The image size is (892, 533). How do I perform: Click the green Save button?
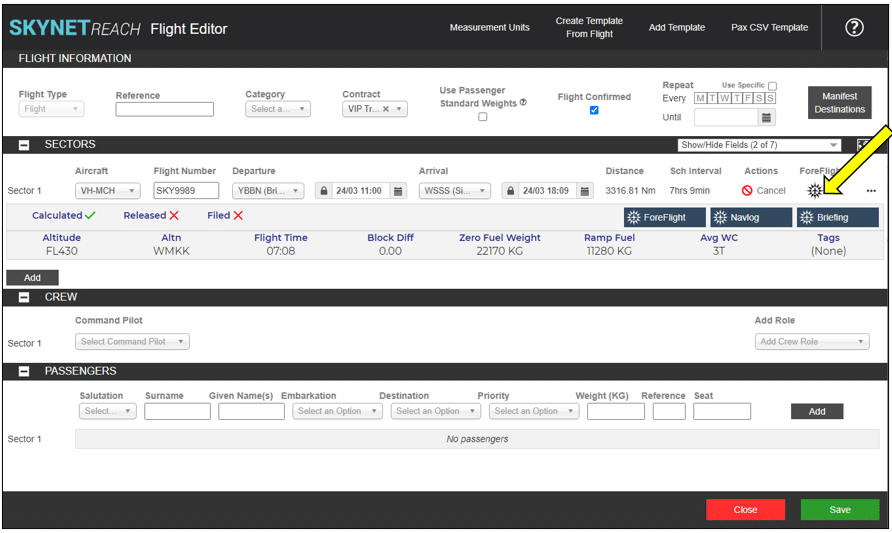click(x=840, y=510)
